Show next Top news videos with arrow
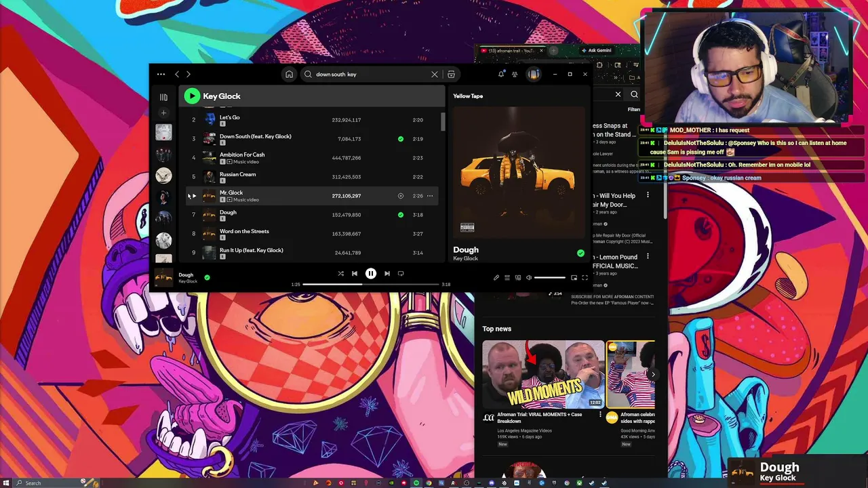 coord(653,374)
